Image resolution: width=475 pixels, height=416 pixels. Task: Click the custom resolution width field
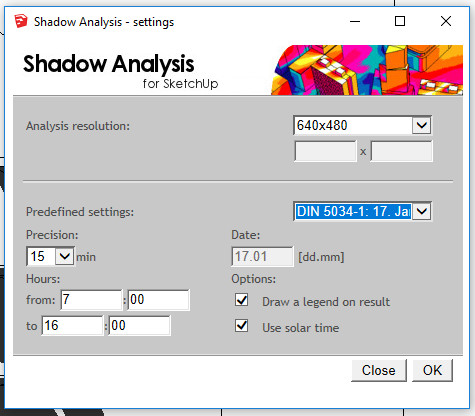pos(325,151)
